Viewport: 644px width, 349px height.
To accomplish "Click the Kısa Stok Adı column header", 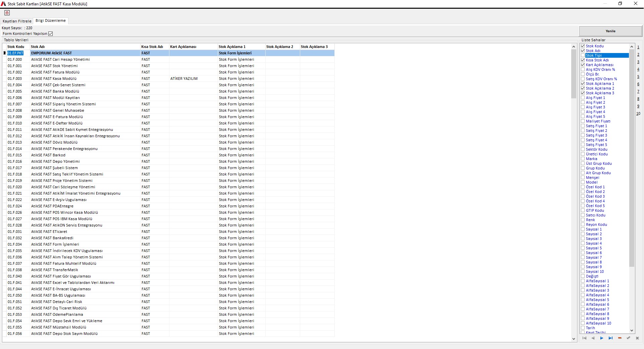I will [x=155, y=47].
